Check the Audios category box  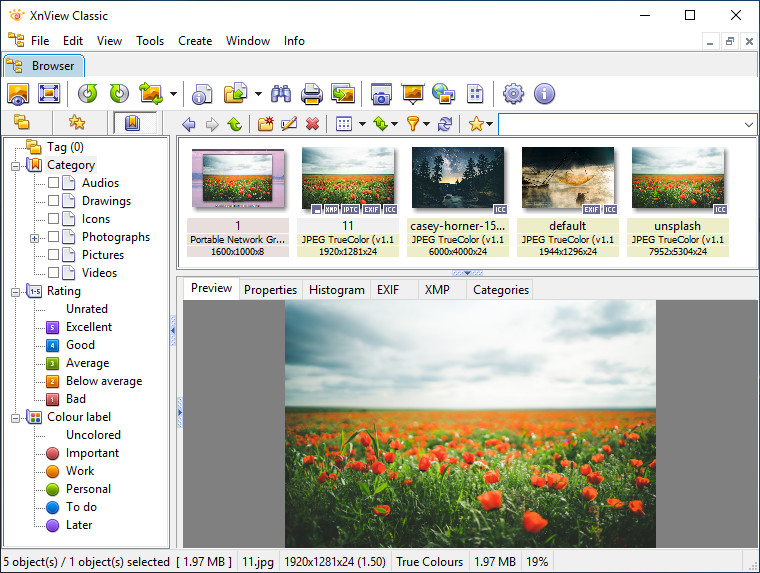53,183
